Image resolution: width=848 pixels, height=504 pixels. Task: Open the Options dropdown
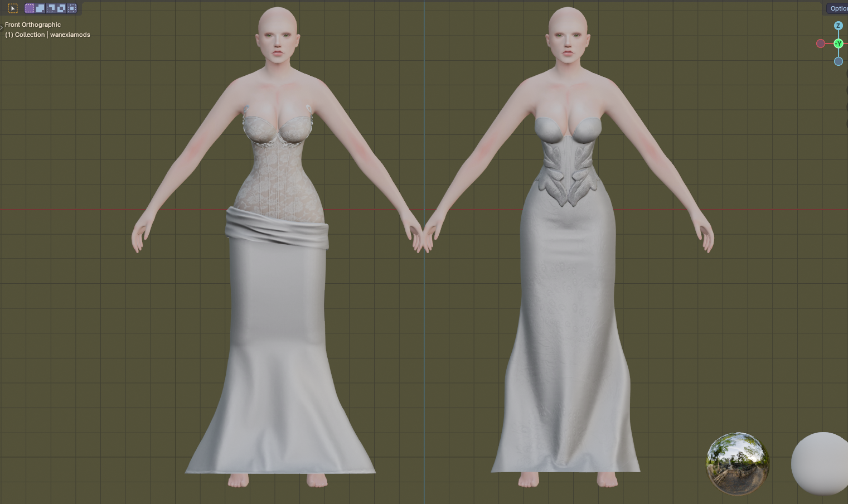pyautogui.click(x=837, y=8)
